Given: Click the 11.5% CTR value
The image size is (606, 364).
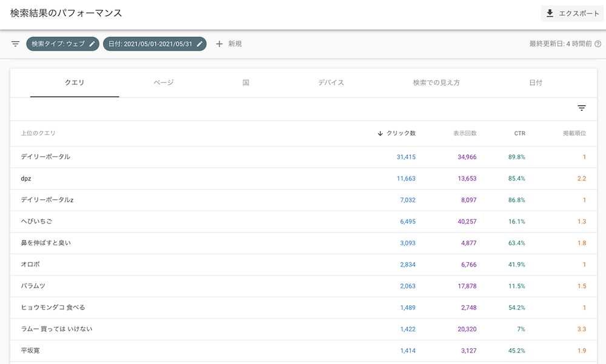Looking at the screenshot, I should 517,286.
